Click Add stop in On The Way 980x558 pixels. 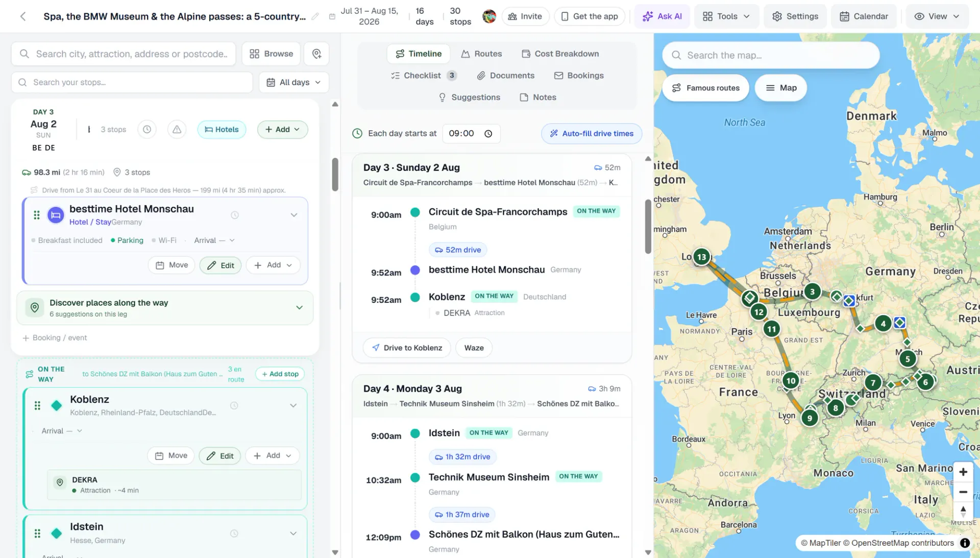pyautogui.click(x=280, y=374)
